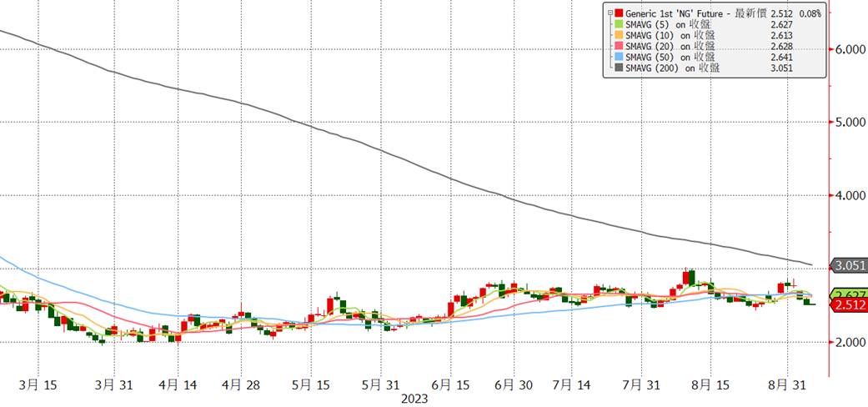Click the 2.627 value in the legend

781,24
